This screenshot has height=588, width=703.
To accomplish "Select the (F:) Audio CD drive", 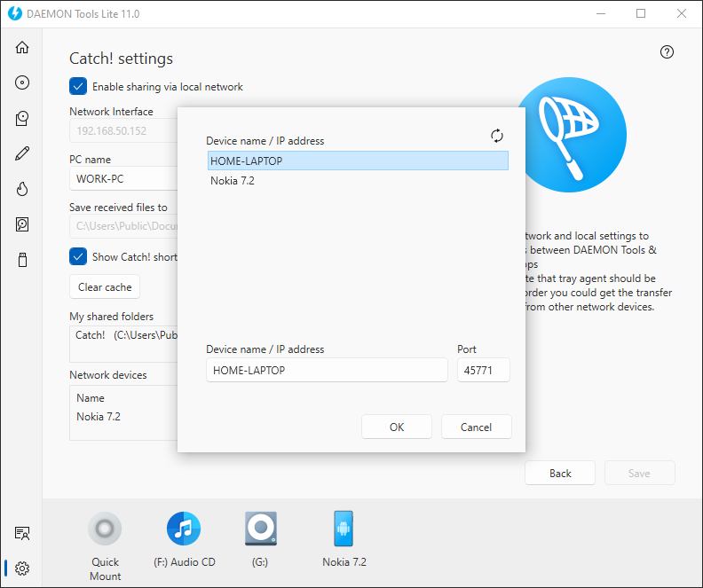I will tap(184, 529).
